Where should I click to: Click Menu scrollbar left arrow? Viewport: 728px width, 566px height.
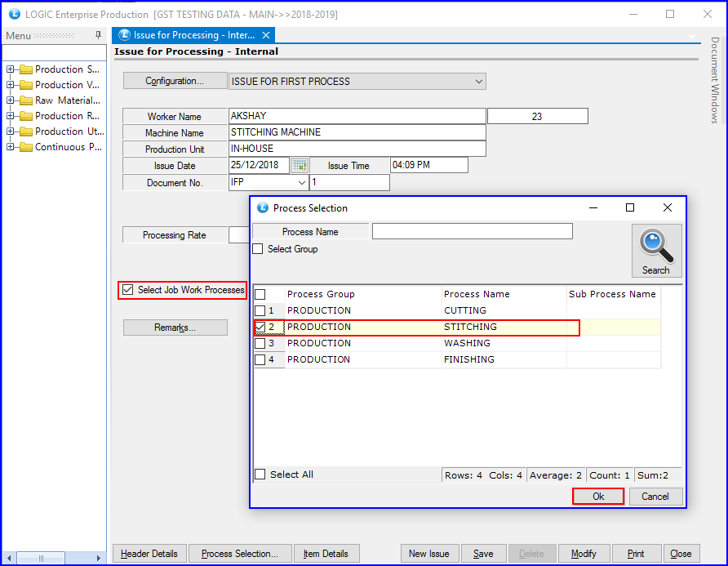tap(9, 558)
